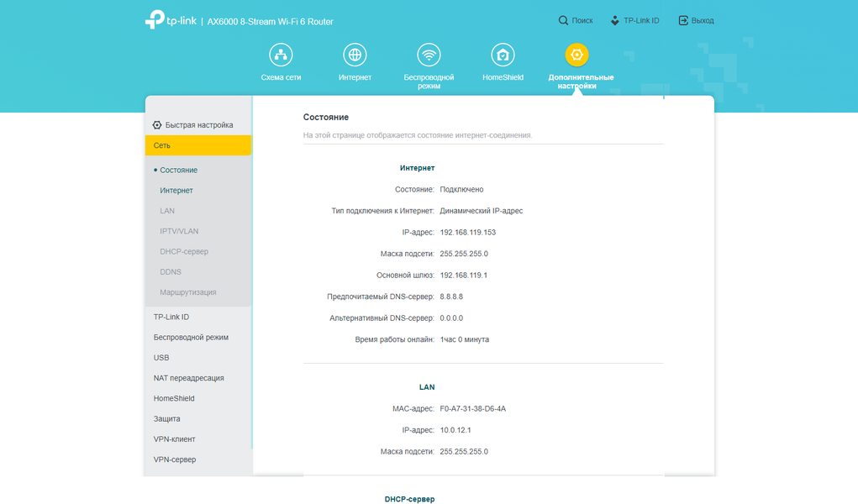Click the Поиск magnifier icon

563,20
